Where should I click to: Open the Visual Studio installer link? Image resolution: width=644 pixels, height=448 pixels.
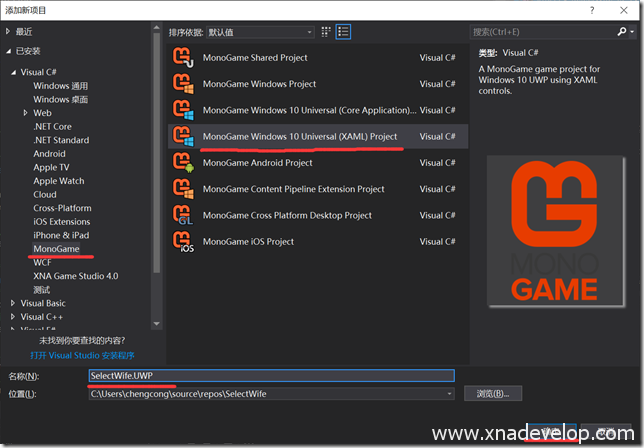(82, 355)
